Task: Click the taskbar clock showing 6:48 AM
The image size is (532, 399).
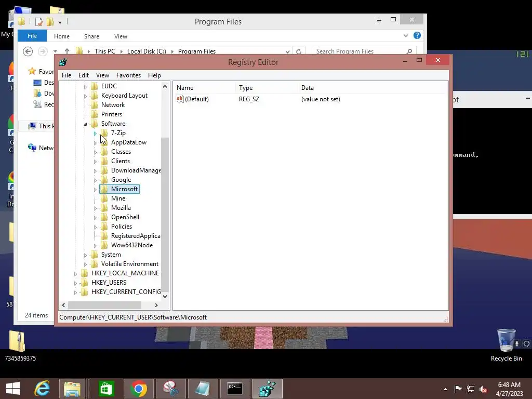Action: click(x=509, y=389)
